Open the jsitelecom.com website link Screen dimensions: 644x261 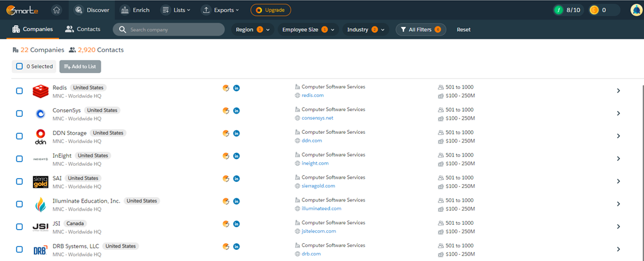click(x=319, y=231)
